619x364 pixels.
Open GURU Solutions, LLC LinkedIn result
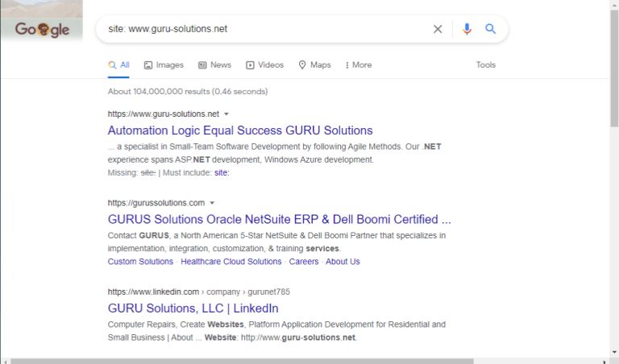tap(193, 308)
